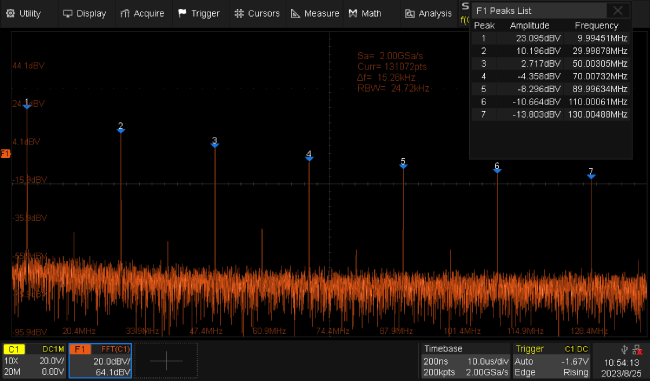Screen dimensions: 650x381
Task: Open the Timebase settings box
Action: [466, 361]
